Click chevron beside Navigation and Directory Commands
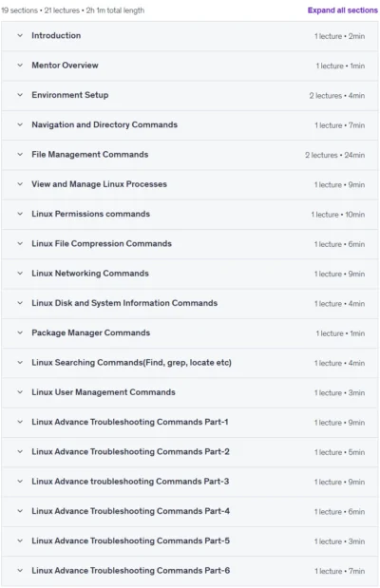The width and height of the screenshot is (380, 588). click(20, 124)
